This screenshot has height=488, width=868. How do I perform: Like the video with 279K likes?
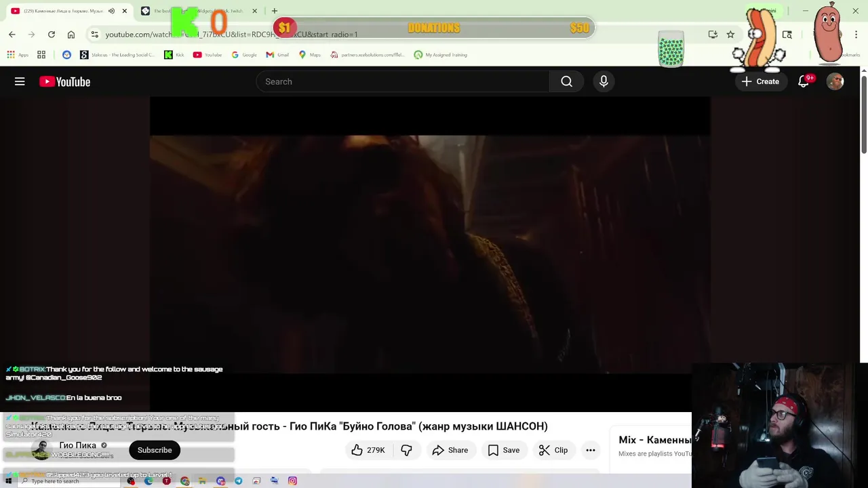368,450
